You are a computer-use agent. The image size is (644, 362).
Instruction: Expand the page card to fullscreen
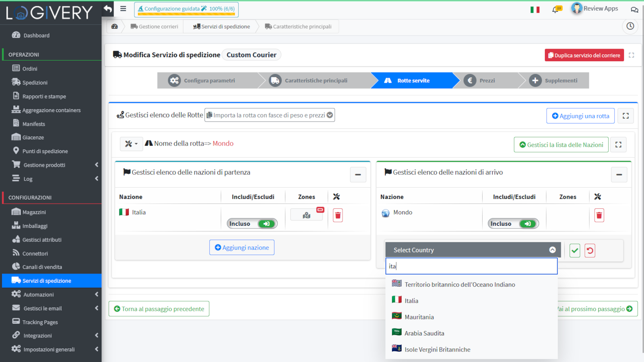tap(632, 55)
